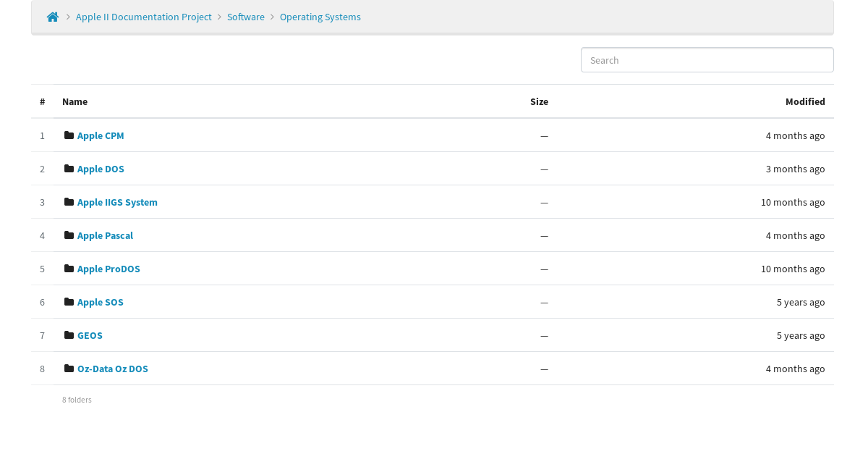The image size is (868, 454).
Task: Sort listing by Name column header
Action: [75, 101]
